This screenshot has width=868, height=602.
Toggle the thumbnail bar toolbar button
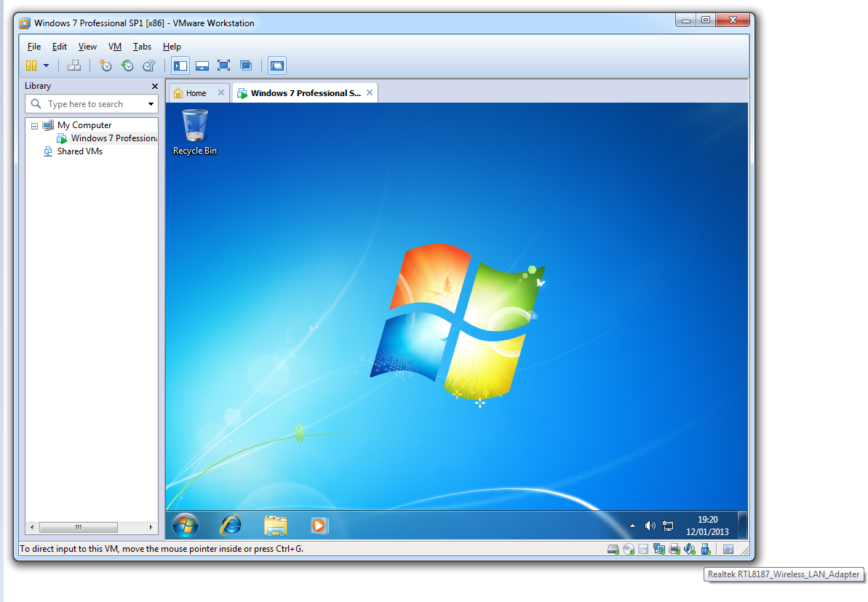tap(202, 66)
